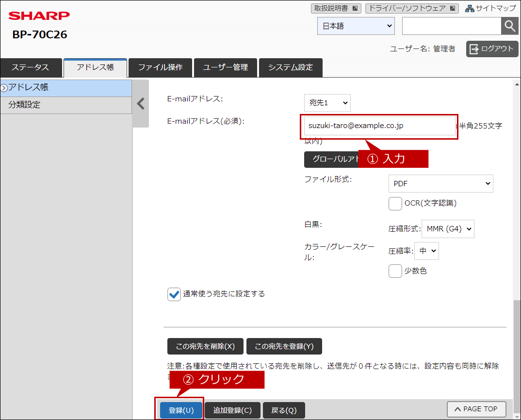Open the ドライバー/ソフトウェア link
Viewport: 521px width, 420px height.
(x=412, y=8)
